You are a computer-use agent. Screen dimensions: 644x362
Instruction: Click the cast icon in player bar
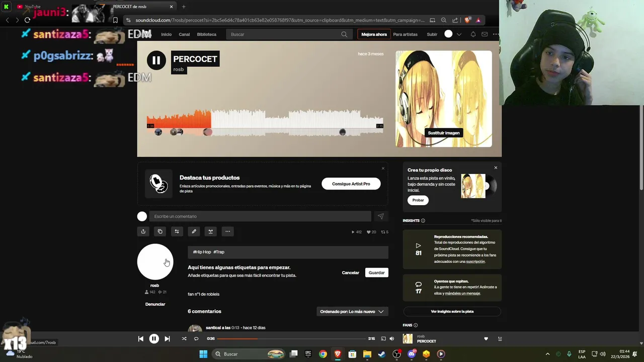click(383, 339)
